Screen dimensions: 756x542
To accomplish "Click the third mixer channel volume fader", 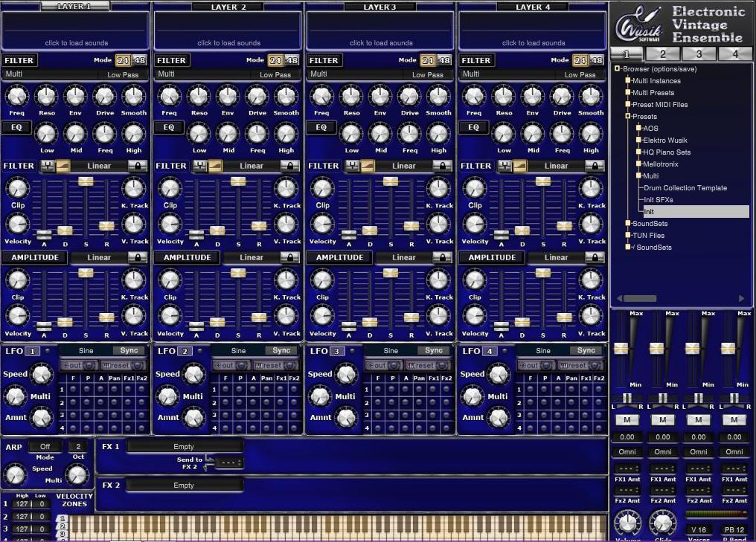I will 692,349.
